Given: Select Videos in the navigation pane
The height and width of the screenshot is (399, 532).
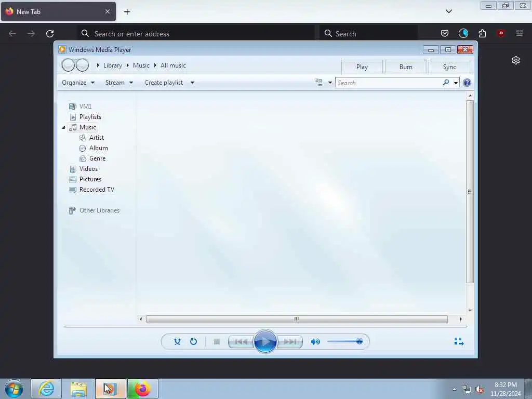Looking at the screenshot, I should (x=84, y=169).
